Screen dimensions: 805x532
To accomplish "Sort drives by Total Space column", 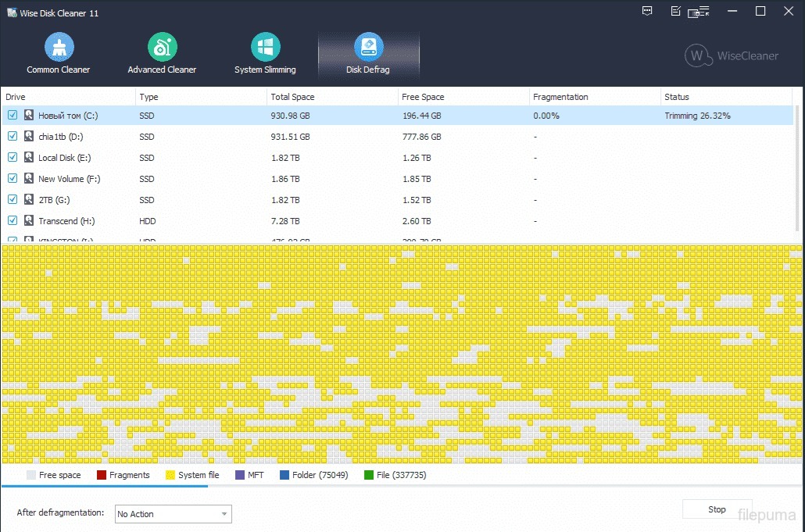I will coord(291,97).
